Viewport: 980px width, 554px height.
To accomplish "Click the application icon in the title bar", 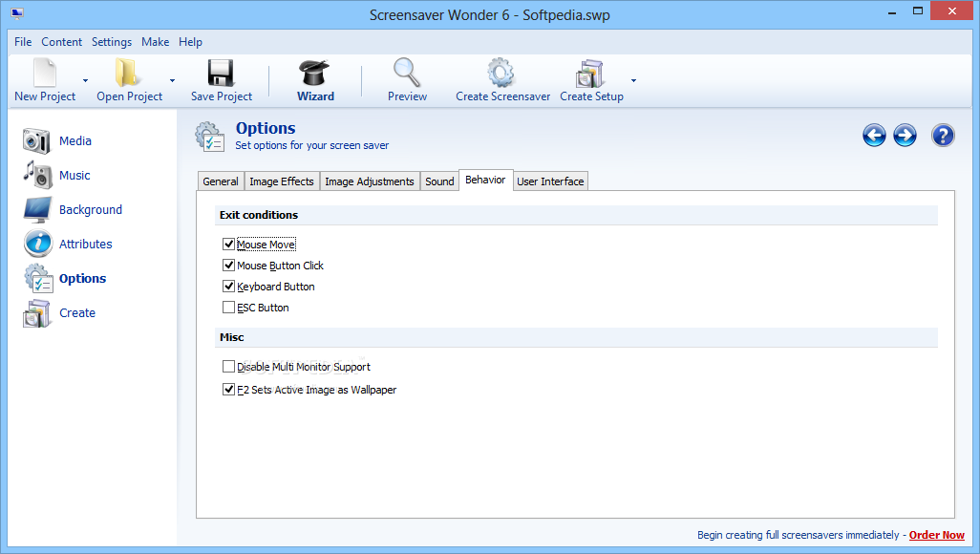I will (x=17, y=13).
